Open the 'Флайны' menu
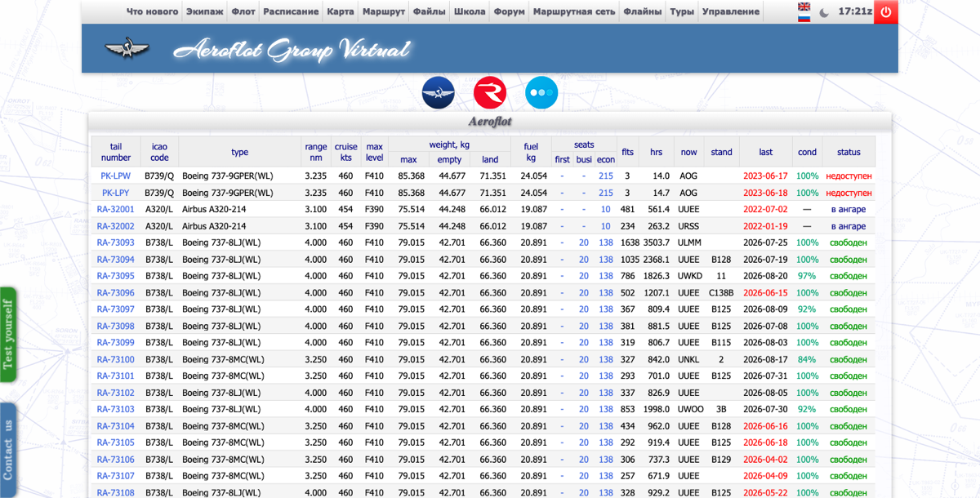 pyautogui.click(x=643, y=11)
